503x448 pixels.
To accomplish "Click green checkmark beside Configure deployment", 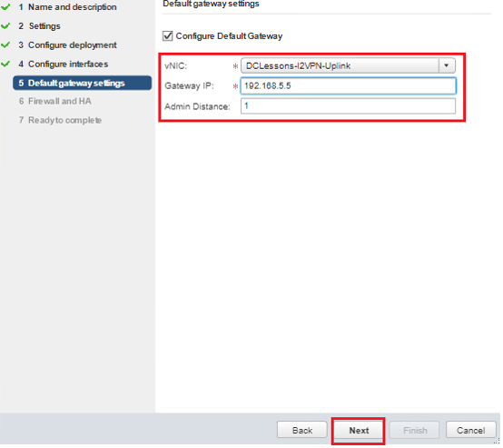I will click(x=5, y=45).
